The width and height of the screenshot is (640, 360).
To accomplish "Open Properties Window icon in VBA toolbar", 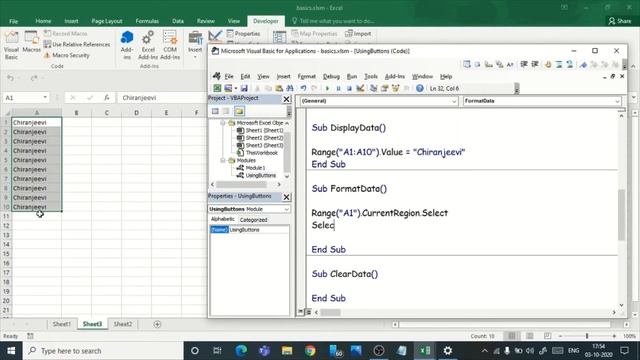I will coord(384,88).
